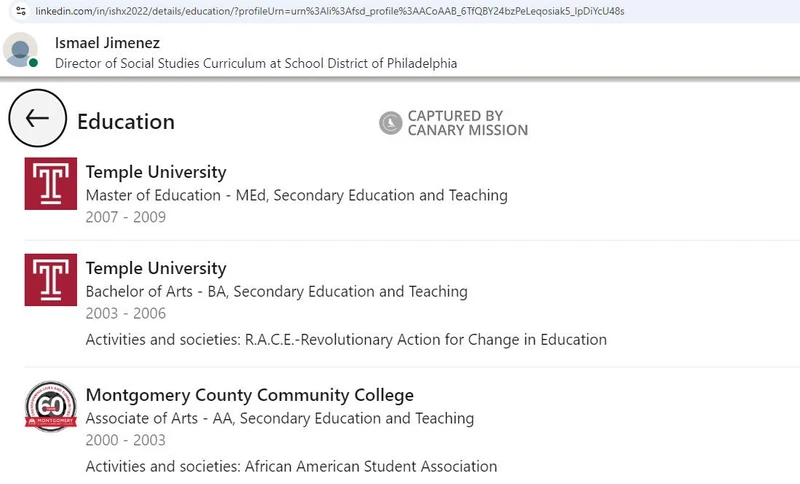Click the Canary Mission circular logo icon
Viewport: 800px width, 484px height.
pyautogui.click(x=390, y=123)
